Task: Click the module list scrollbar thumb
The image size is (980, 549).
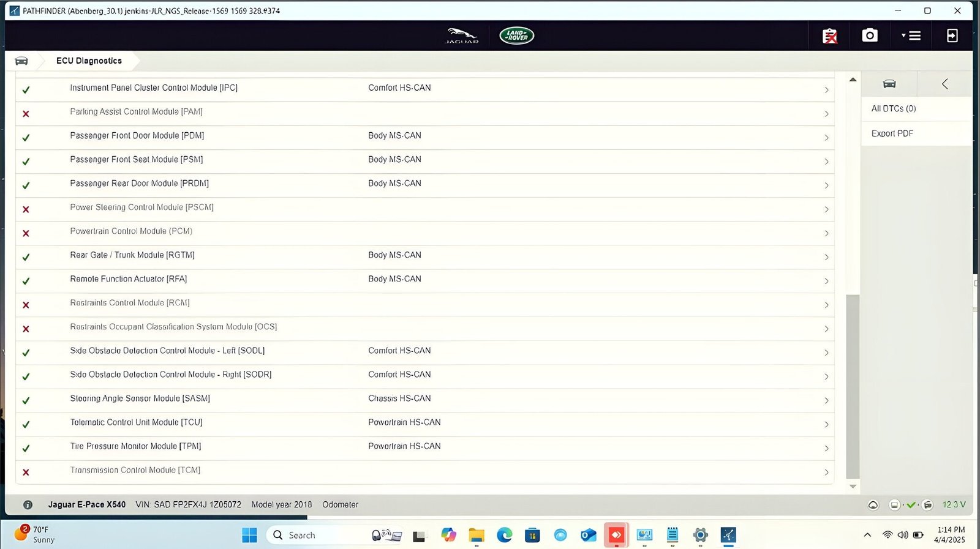Action: 853,386
